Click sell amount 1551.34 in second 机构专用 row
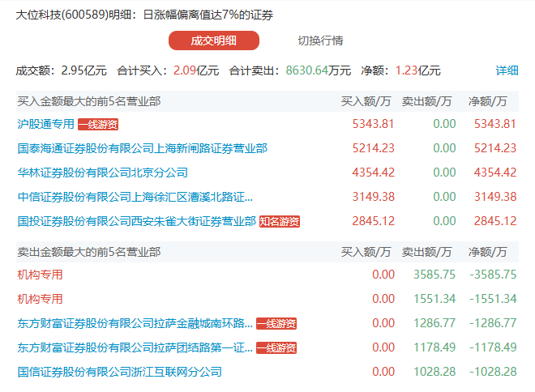The image size is (535, 392). pyautogui.click(x=434, y=299)
